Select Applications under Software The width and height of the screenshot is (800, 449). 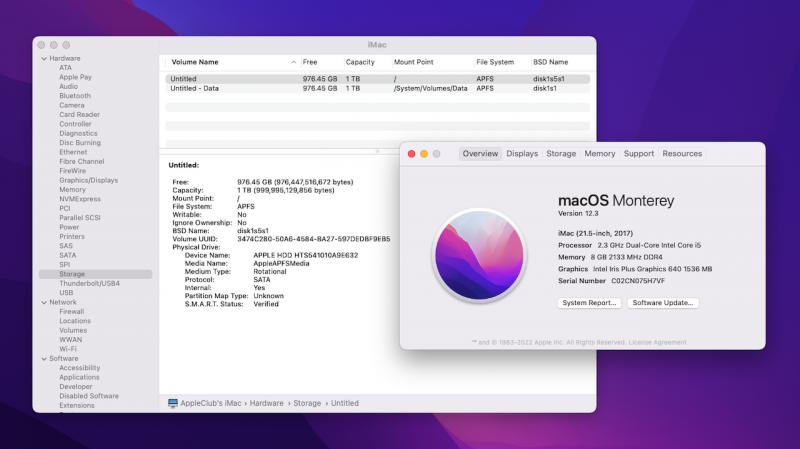79,378
